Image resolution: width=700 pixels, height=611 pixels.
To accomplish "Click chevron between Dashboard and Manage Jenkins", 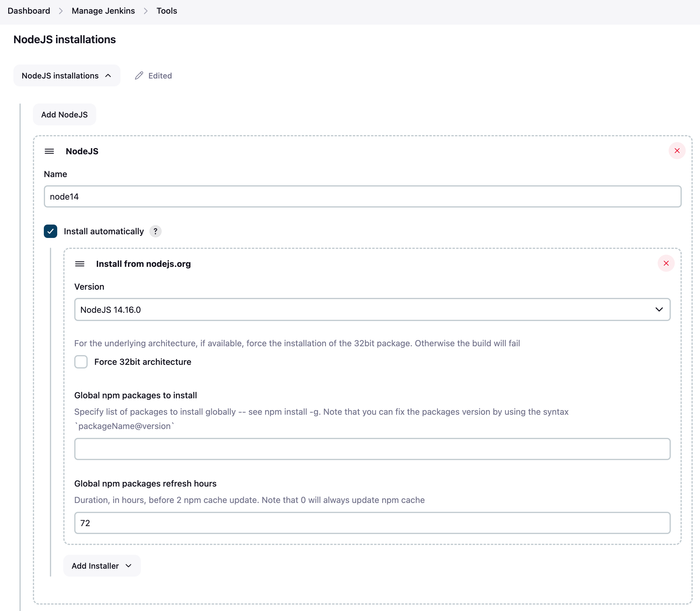I will 61,11.
